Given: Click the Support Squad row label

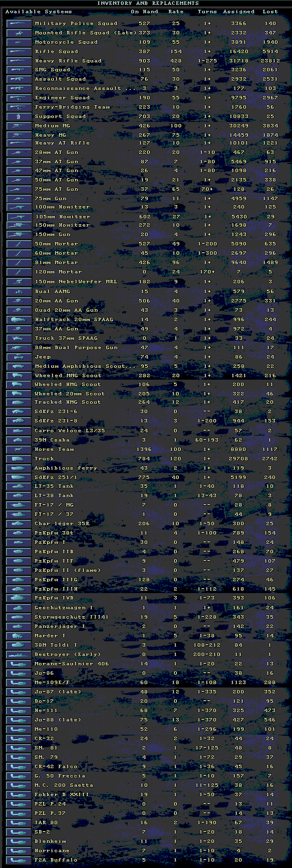Looking at the screenshot, I should tap(60, 117).
